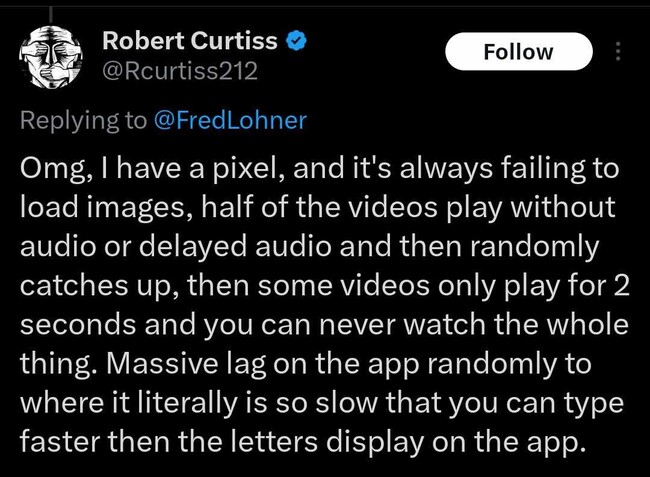This screenshot has height=477, width=650.
Task: Follow Robert Curtiss
Action: pos(519,51)
